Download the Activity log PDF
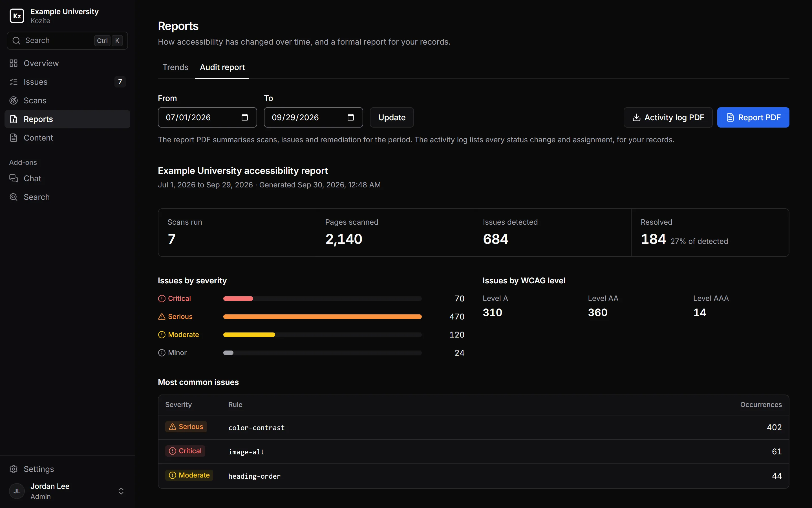Screen dimensions: 812x508 coord(668,117)
